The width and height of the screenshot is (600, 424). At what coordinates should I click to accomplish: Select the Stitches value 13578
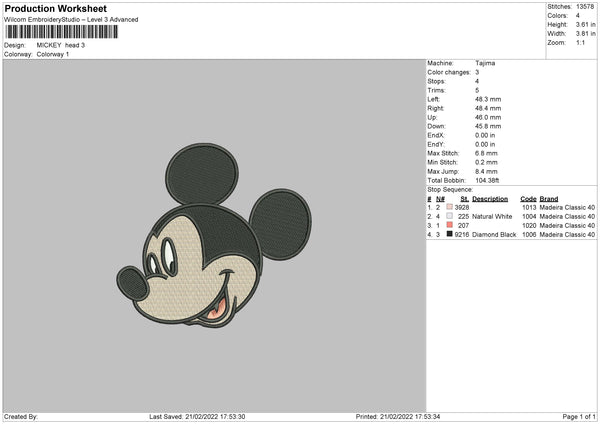585,7
